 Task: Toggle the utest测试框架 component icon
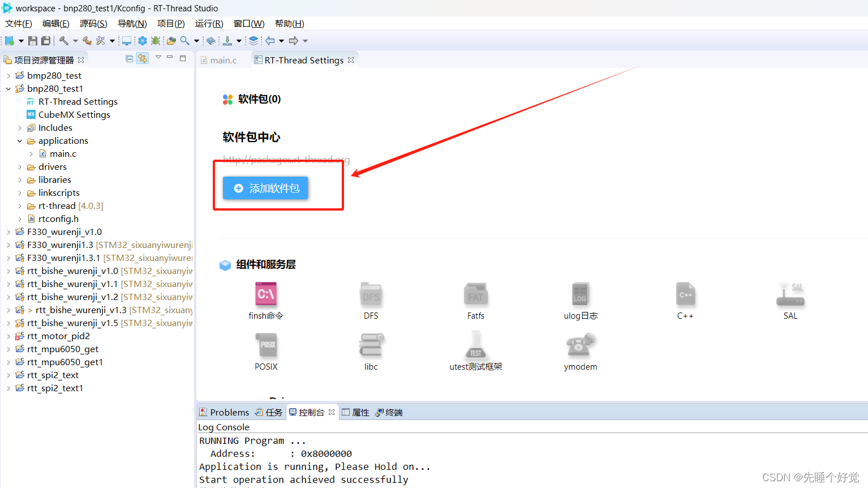coord(476,345)
